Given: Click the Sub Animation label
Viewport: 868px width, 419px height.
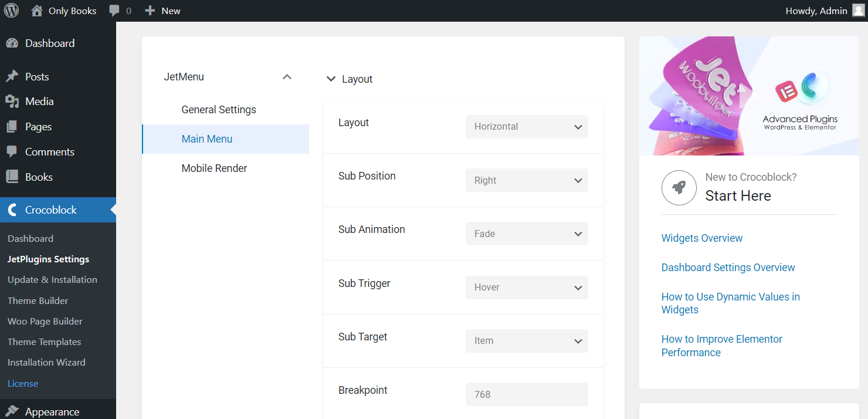Looking at the screenshot, I should [372, 229].
